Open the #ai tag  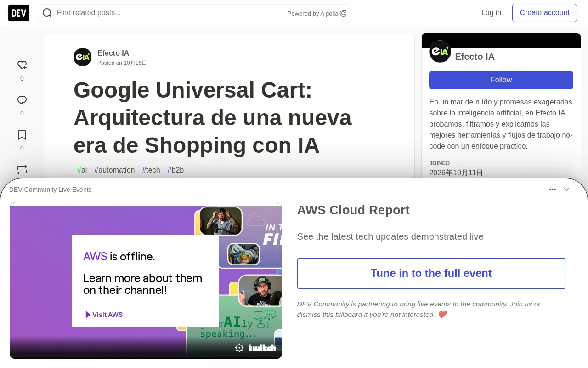click(82, 170)
